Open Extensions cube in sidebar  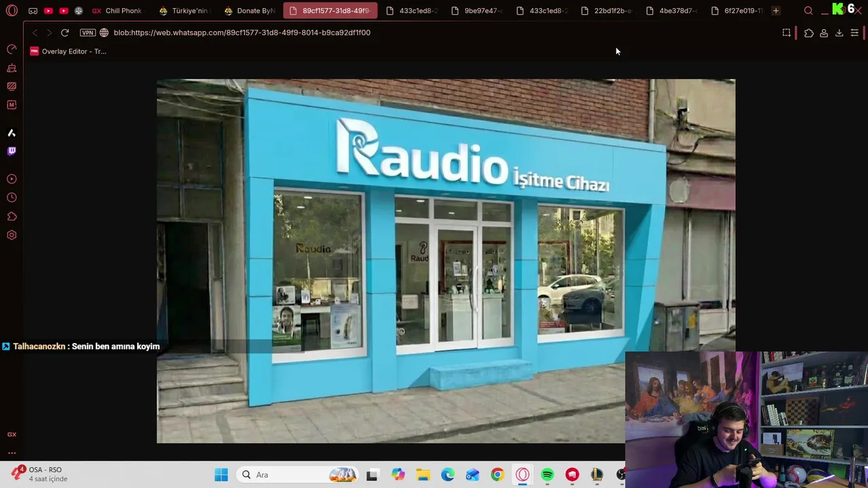point(12,217)
